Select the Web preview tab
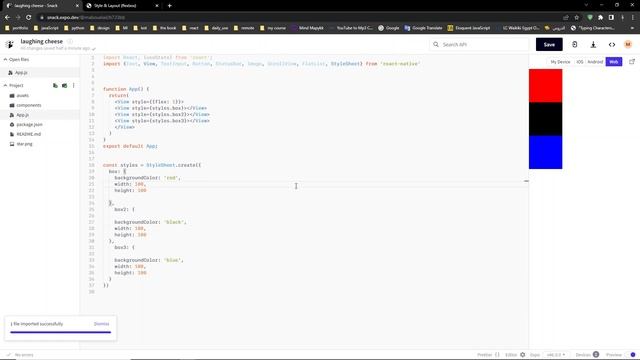 click(x=613, y=62)
